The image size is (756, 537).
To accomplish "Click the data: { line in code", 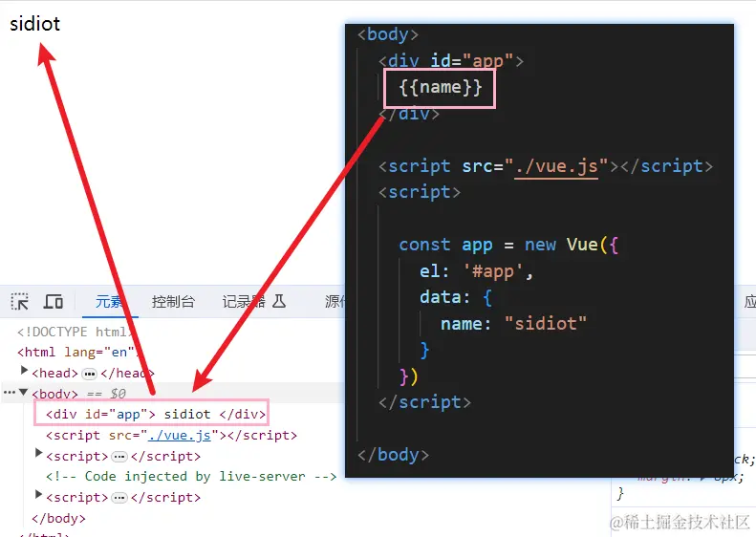I will pos(456,297).
